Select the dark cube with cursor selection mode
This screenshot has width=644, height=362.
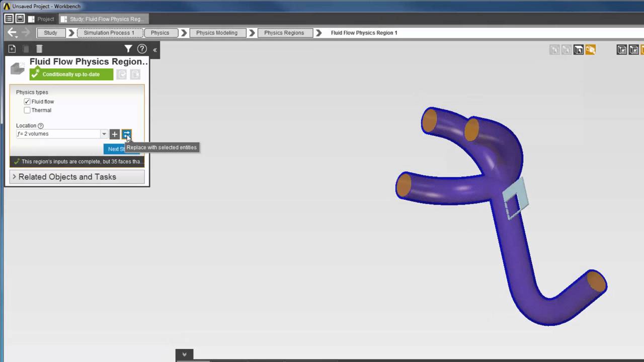point(579,50)
